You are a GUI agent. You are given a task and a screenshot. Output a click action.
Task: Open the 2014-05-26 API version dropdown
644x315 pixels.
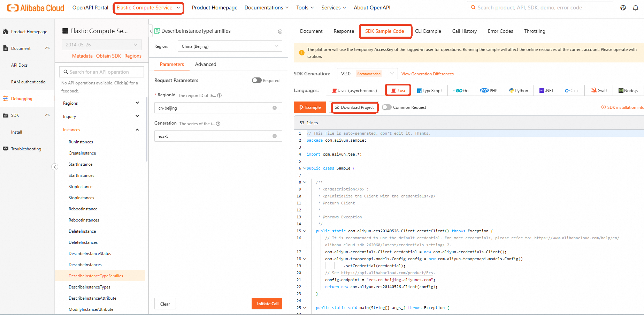(101, 45)
